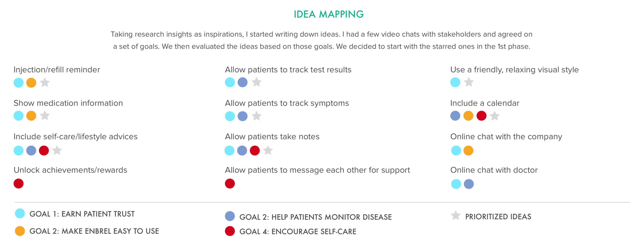Click the orange dot under Online chat with company
This screenshot has width=644, height=250.
(x=468, y=150)
